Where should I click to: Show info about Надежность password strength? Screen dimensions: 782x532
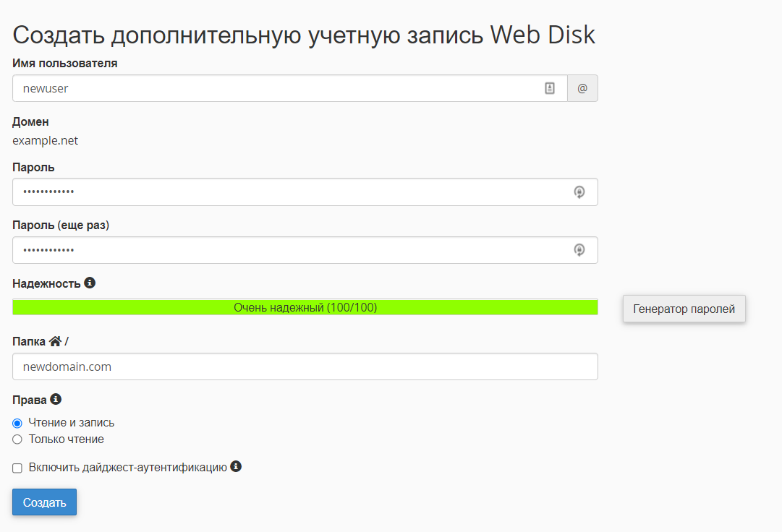coord(90,283)
